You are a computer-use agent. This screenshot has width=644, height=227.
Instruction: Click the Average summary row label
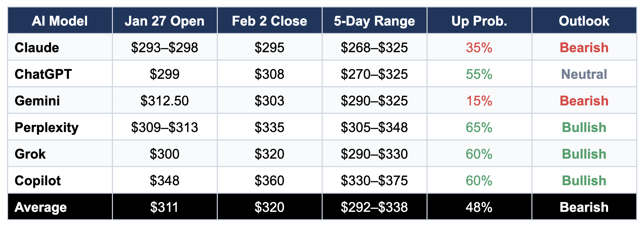[41, 207]
